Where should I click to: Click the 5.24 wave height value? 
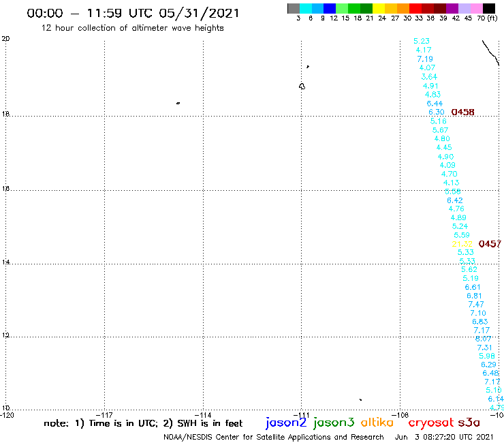(460, 226)
